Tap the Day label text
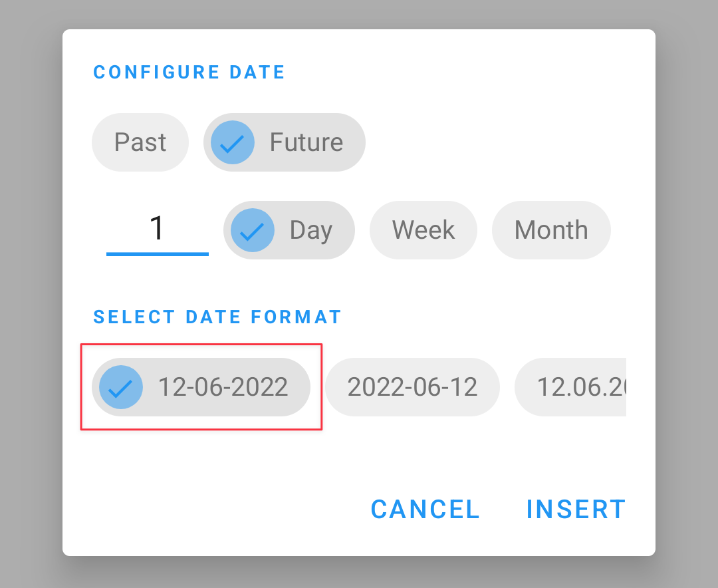The width and height of the screenshot is (718, 588). (311, 230)
